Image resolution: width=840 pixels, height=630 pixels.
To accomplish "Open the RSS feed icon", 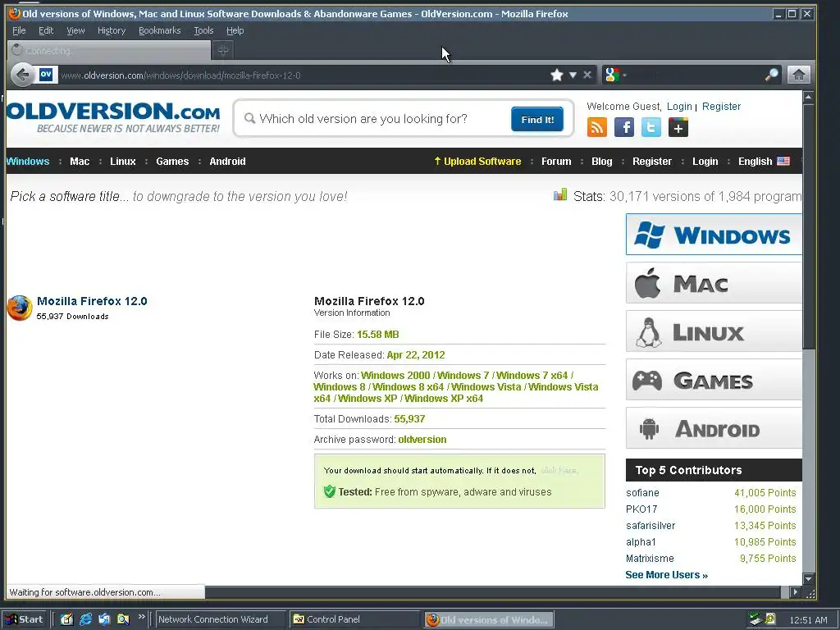I will click(597, 127).
